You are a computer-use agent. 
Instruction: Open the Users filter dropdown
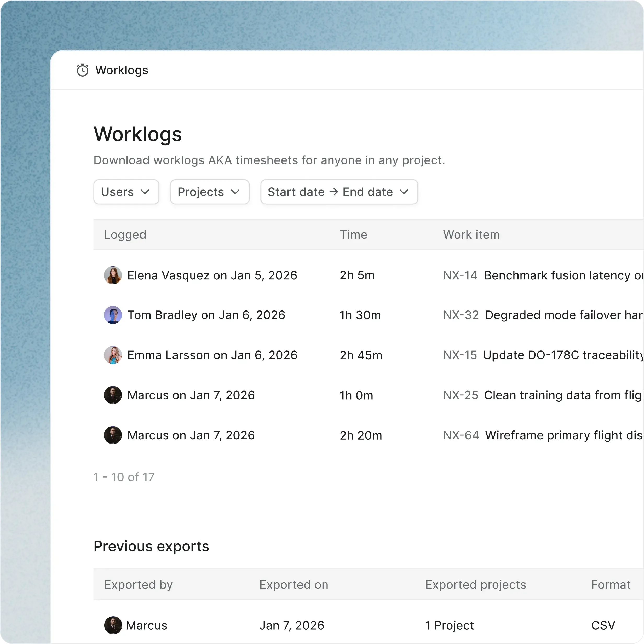pos(126,192)
